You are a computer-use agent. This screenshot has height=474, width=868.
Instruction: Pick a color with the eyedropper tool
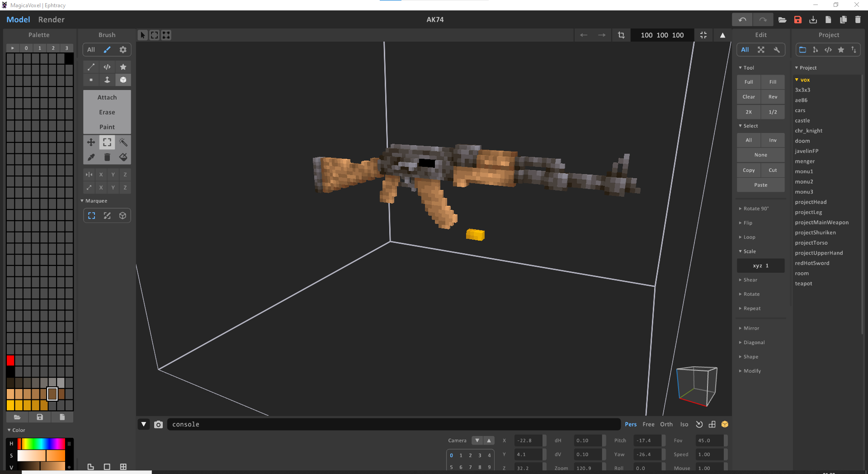pos(91,157)
